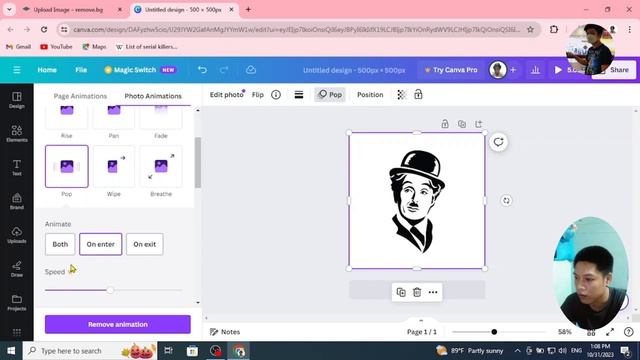Open the Notes panel
The image size is (640, 360).
tap(225, 332)
